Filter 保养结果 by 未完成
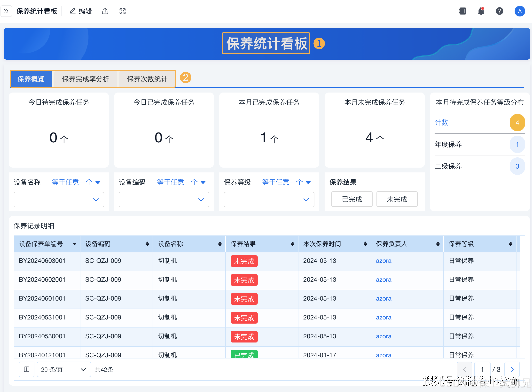This screenshot has height=392, width=532. click(x=397, y=199)
